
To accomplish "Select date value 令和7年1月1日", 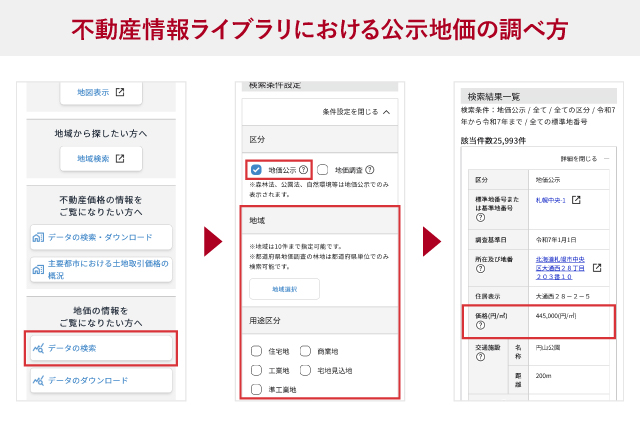I will [556, 240].
